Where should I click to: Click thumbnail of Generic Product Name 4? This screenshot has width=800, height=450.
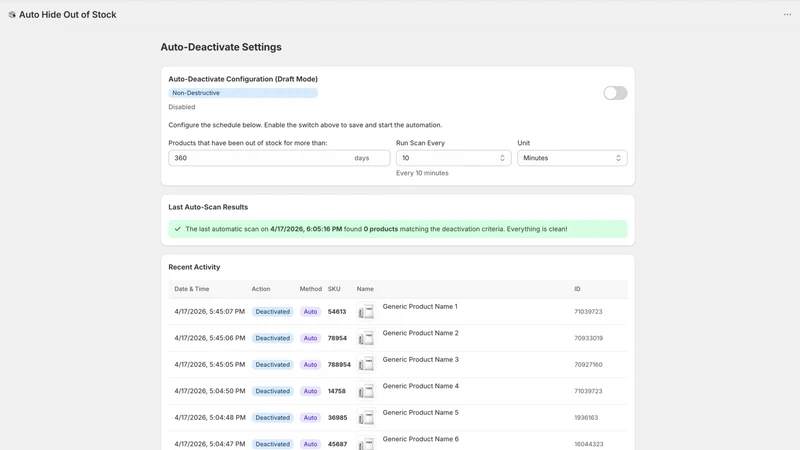tap(366, 391)
